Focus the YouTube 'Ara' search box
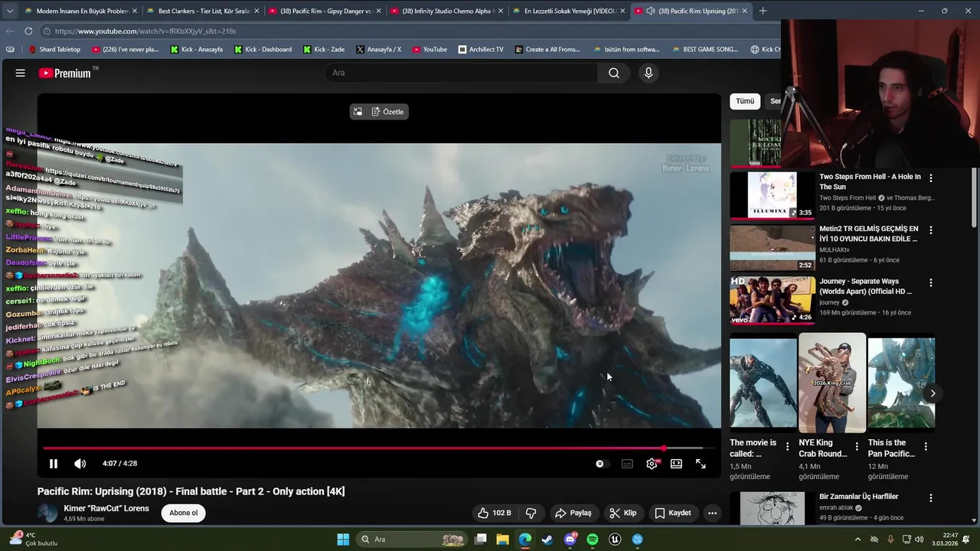Image resolution: width=980 pixels, height=551 pixels. [462, 73]
